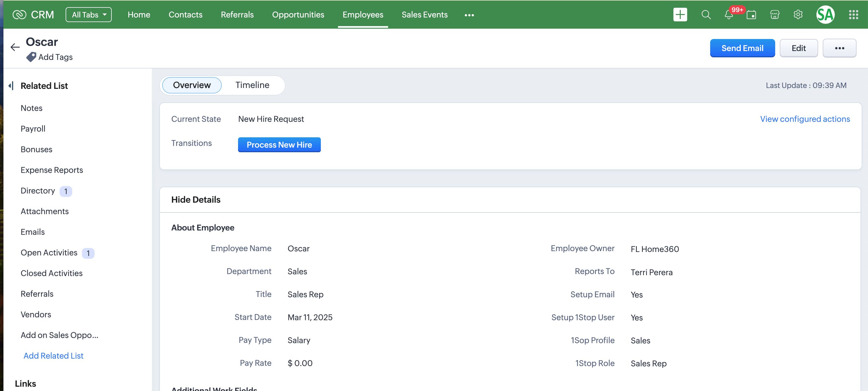Image resolution: width=868 pixels, height=391 pixels.
Task: Open the View configured actions link
Action: [805, 119]
